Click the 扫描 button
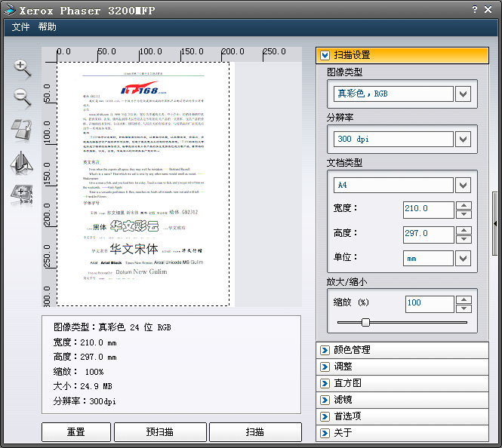Viewport: 502px width, 448px height. 255,432
